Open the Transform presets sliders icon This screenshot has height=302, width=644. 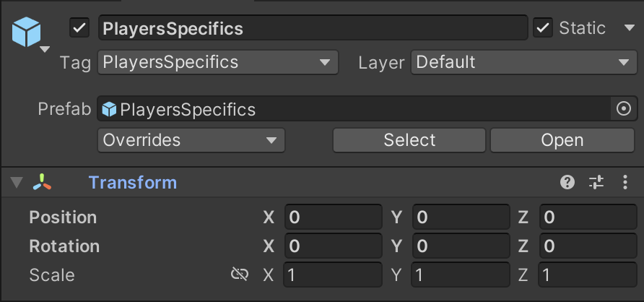point(596,182)
